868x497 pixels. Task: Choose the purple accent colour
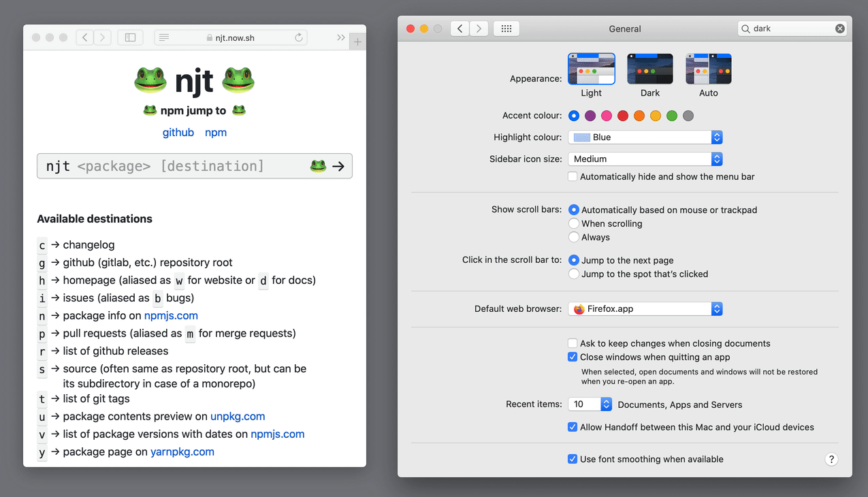(590, 116)
